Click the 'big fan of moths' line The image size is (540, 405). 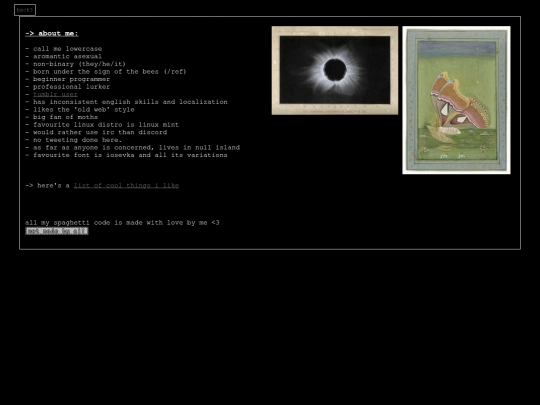coord(62,117)
